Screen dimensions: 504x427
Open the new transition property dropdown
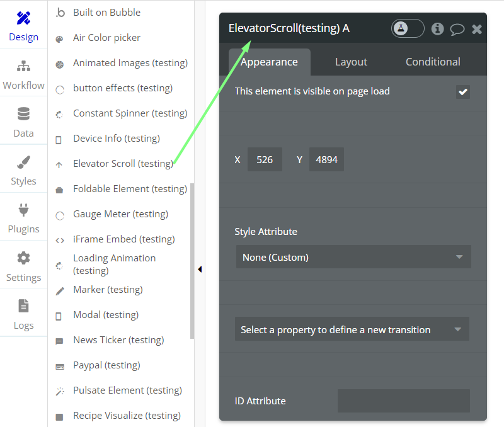click(352, 329)
